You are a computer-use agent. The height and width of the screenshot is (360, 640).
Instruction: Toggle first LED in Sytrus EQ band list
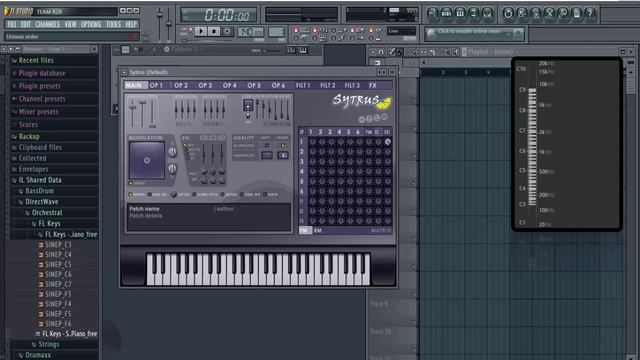[186, 146]
